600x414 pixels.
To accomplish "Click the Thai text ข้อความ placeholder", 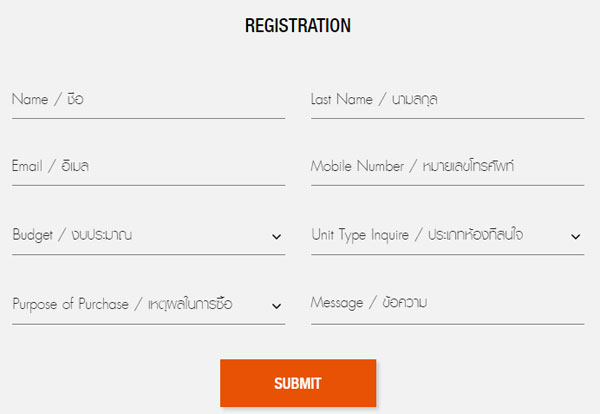I will 399,303.
